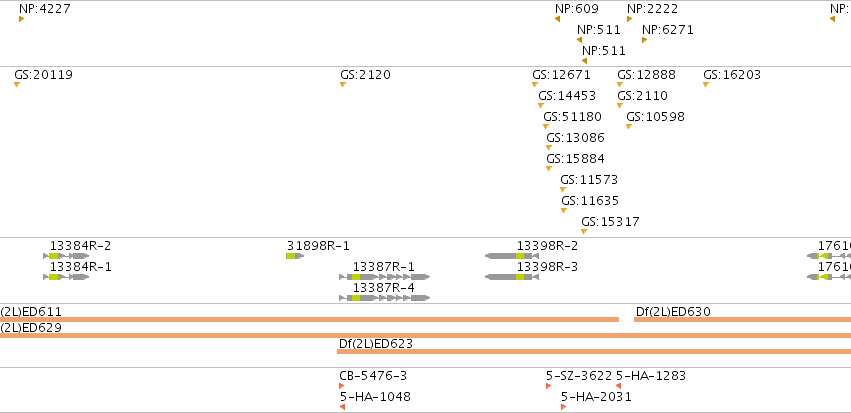Click the 13384R-1 gene glyph
Screen dimensions: 851x413
pos(66,277)
